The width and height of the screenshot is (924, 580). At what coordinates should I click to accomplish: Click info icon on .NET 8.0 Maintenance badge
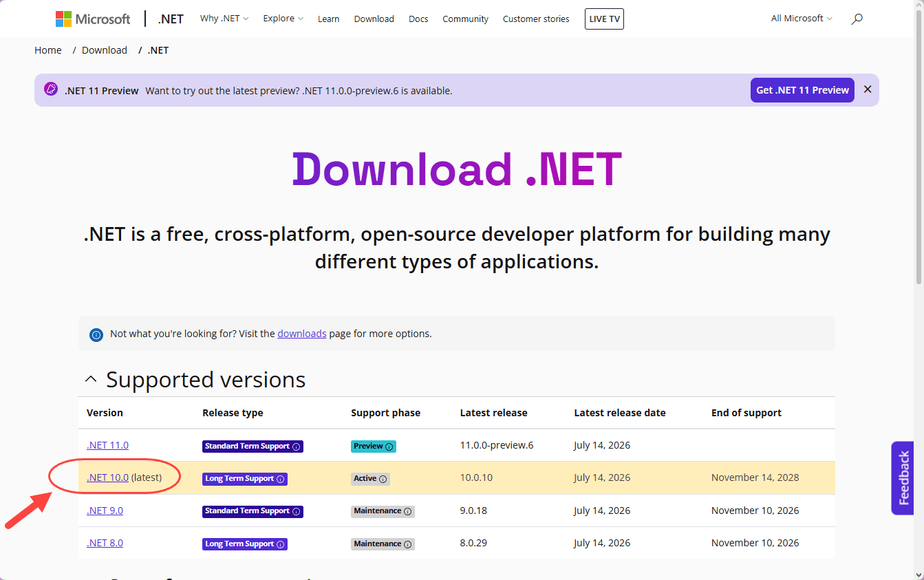pos(408,544)
